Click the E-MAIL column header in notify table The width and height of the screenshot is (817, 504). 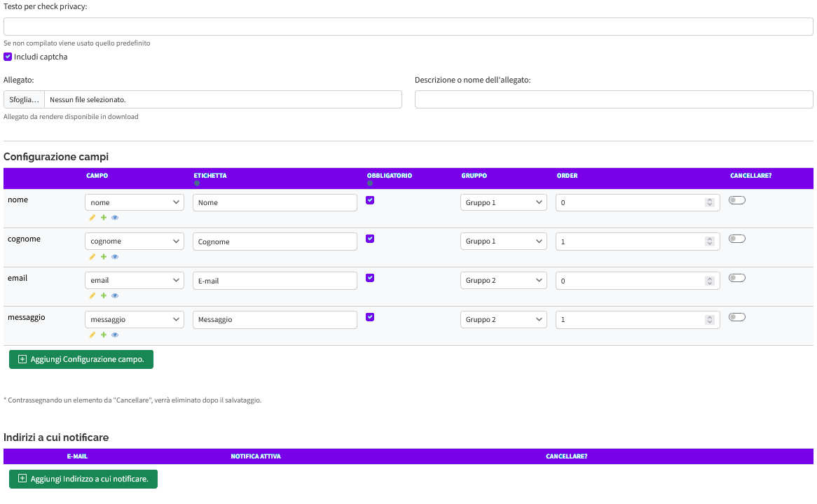[x=77, y=456]
